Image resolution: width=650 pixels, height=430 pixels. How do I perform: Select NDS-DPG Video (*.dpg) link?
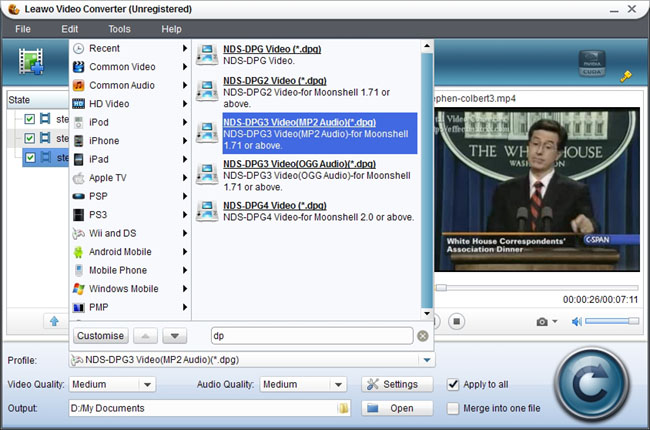point(272,49)
